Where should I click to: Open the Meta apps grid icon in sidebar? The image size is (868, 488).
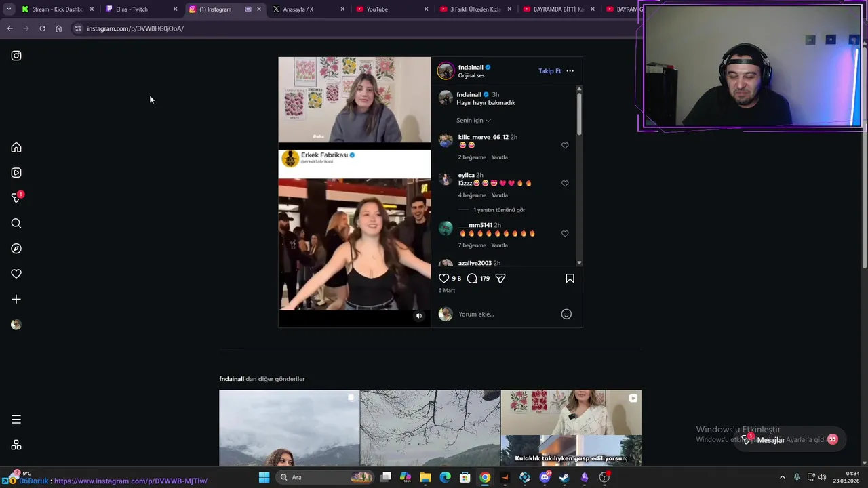tap(16, 445)
